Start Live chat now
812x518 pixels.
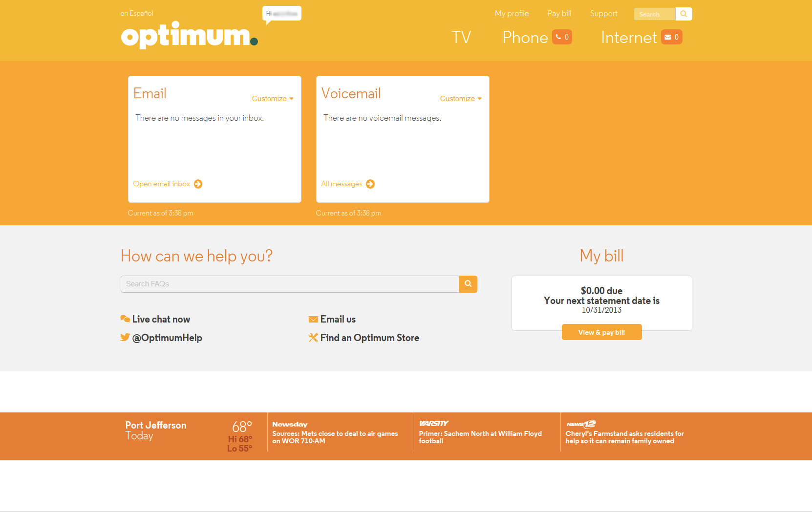(x=161, y=319)
